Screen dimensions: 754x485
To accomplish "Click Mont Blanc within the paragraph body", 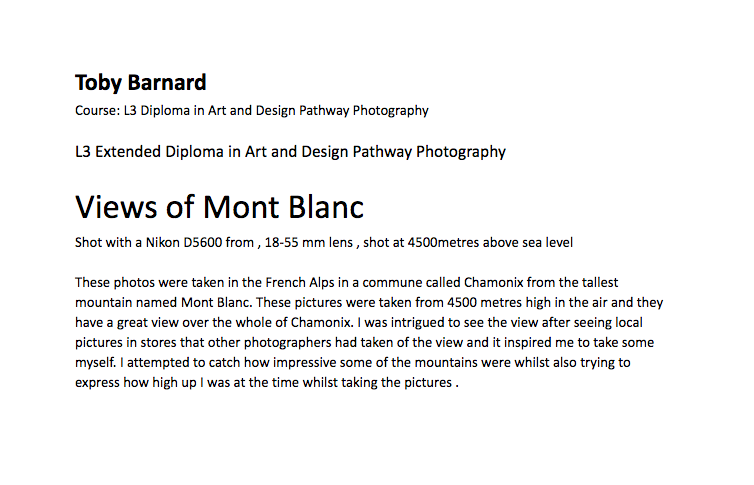I will pyautogui.click(x=216, y=302).
